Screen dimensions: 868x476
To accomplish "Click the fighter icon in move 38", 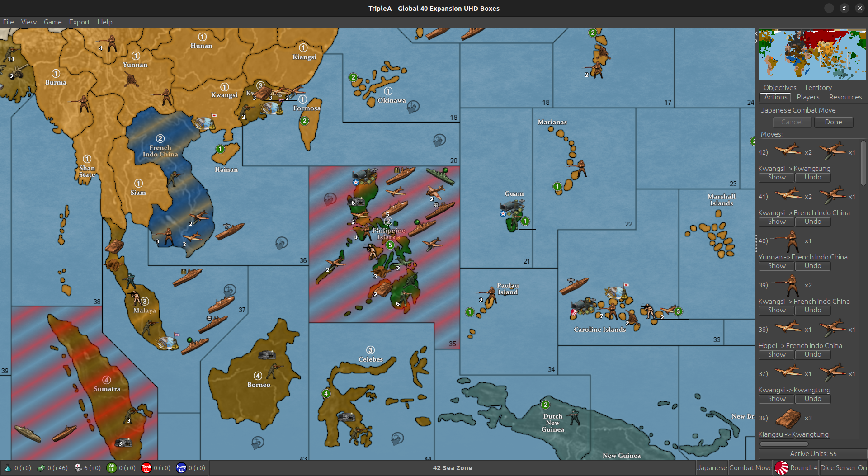I will (x=788, y=326).
